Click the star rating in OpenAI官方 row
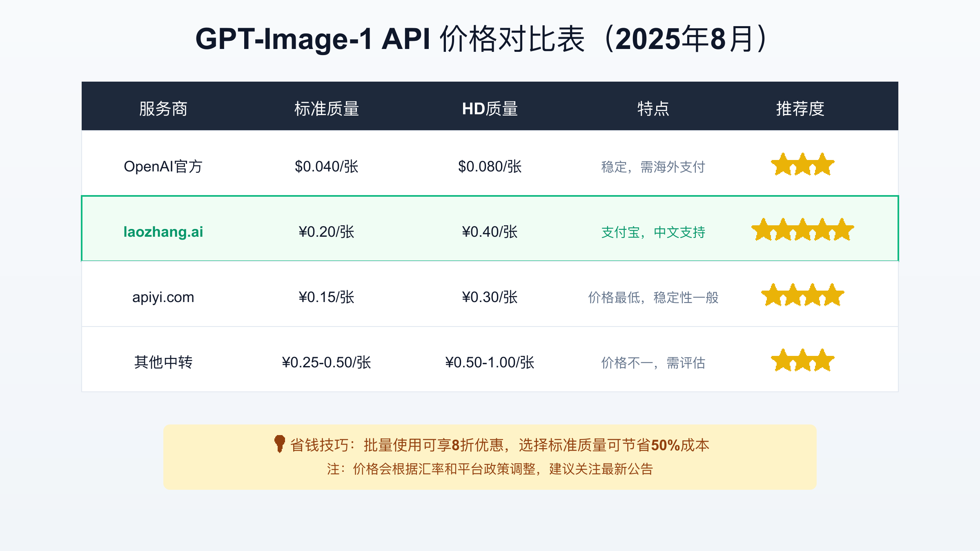 803,164
